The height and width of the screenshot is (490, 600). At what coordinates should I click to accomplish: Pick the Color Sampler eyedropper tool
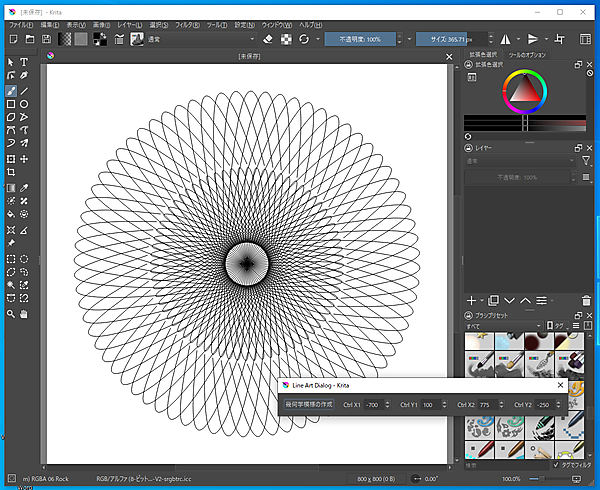click(x=24, y=187)
